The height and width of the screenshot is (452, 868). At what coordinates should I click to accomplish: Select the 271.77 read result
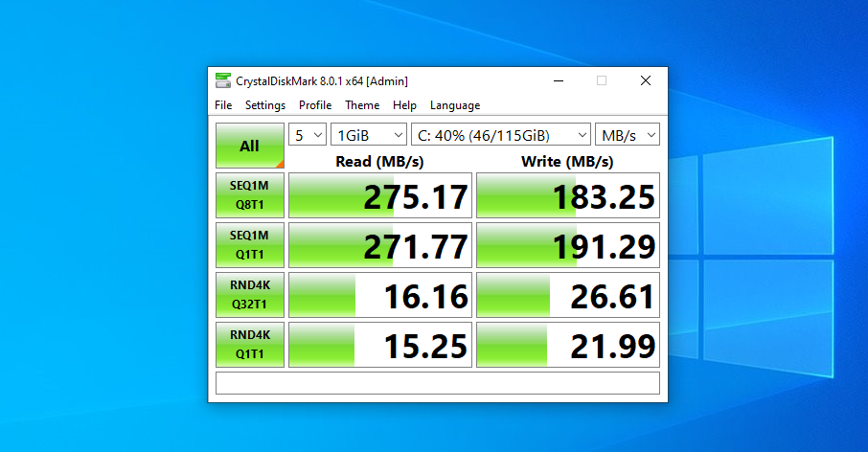tap(380, 245)
